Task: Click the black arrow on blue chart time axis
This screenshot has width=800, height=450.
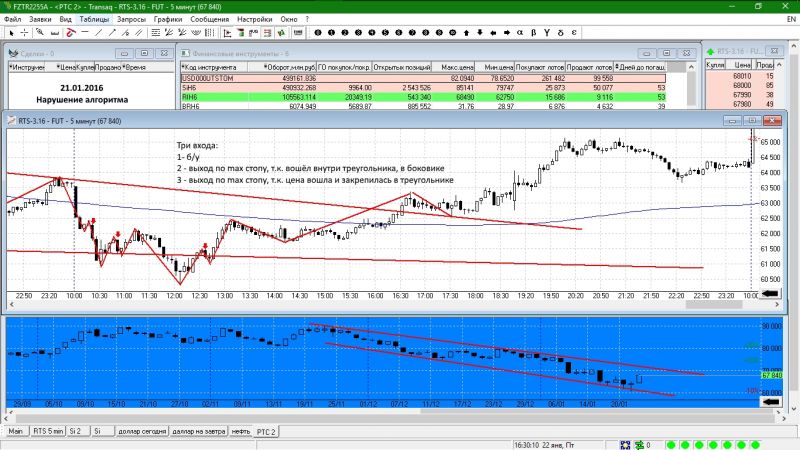Action: tap(771, 402)
